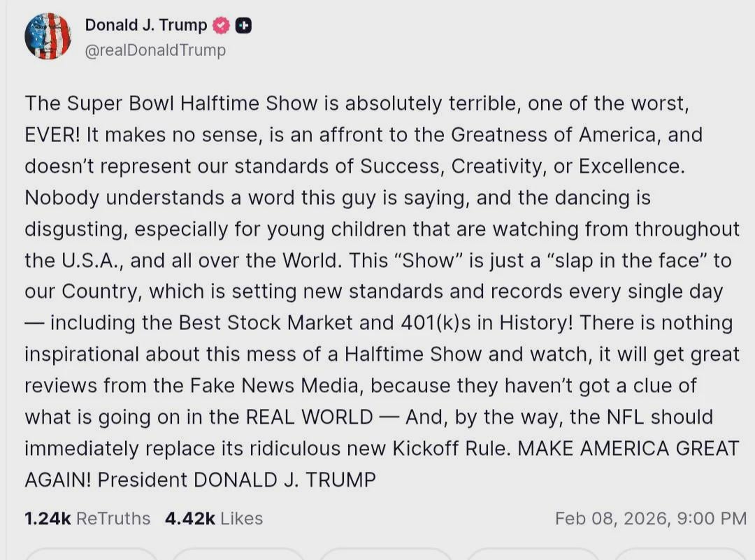The width and height of the screenshot is (755, 560).
Task: Click the "MAKE AMERICA GREAT" text
Action: click(628, 448)
